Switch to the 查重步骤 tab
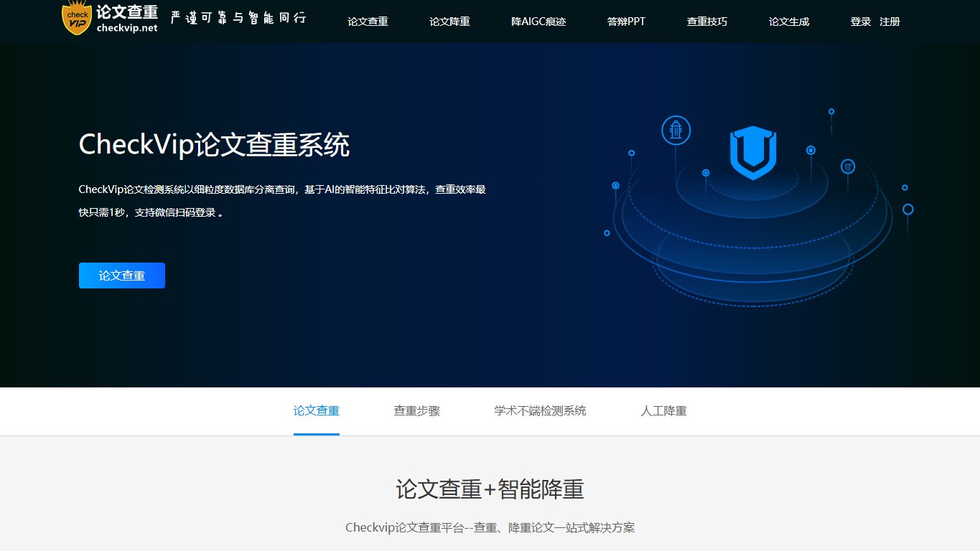 [x=416, y=411]
